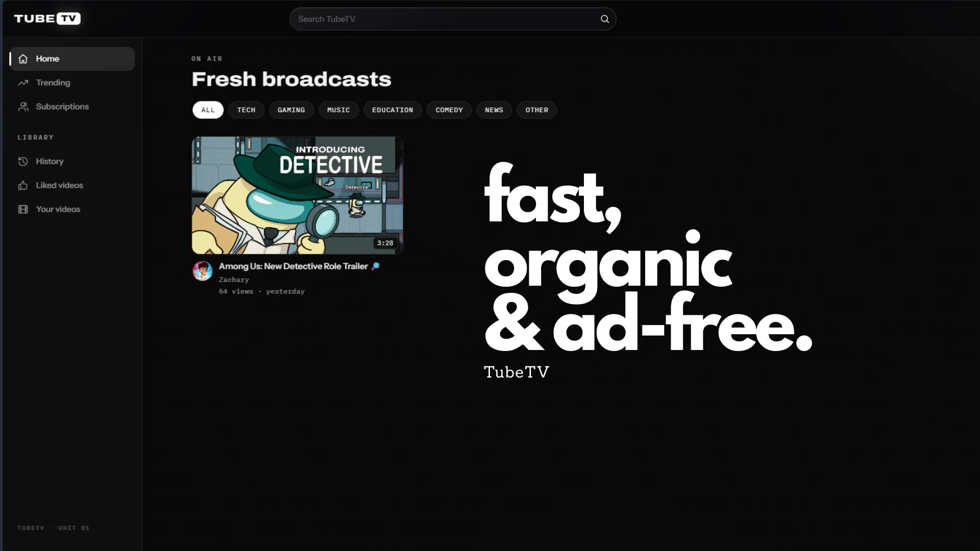Focus the Search TubeTV field
The width and height of the screenshot is (980, 551).
click(453, 19)
